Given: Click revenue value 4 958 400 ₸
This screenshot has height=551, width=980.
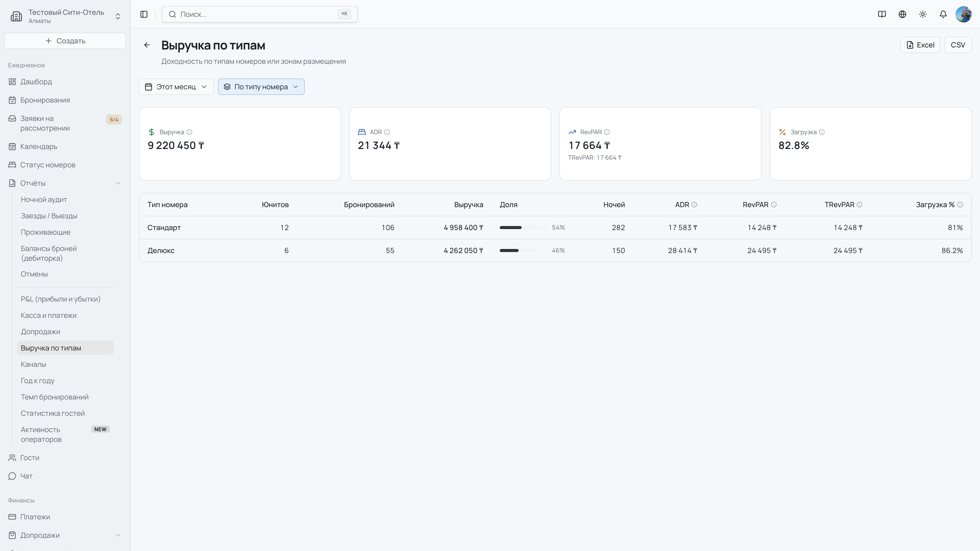Looking at the screenshot, I should [463, 227].
